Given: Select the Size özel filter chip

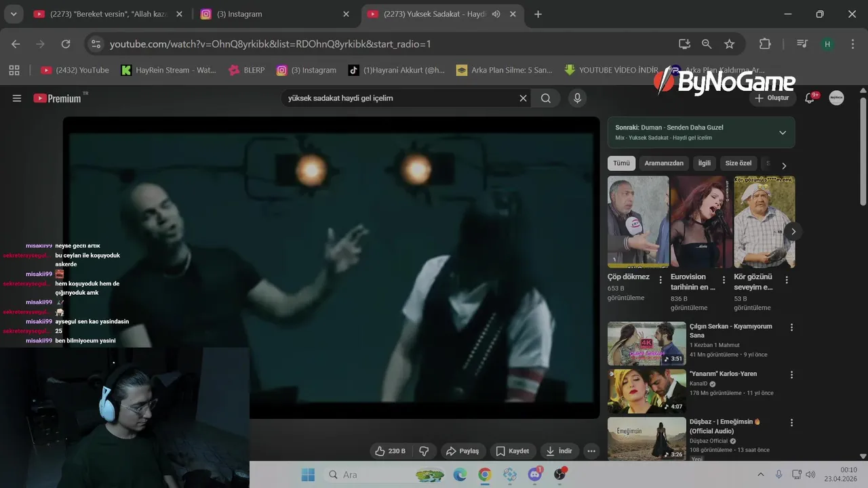Looking at the screenshot, I should click(738, 163).
